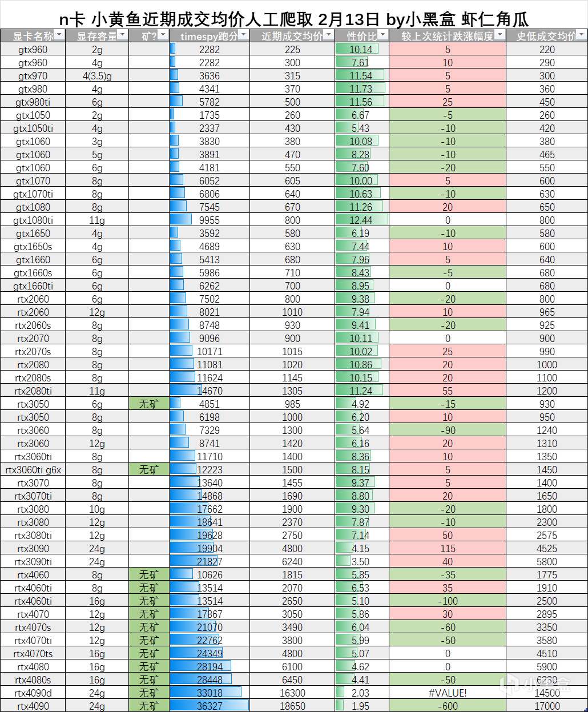The width and height of the screenshot is (588, 712).
Task: Select the rtx3060ti g6x name cell
Action: [33, 470]
